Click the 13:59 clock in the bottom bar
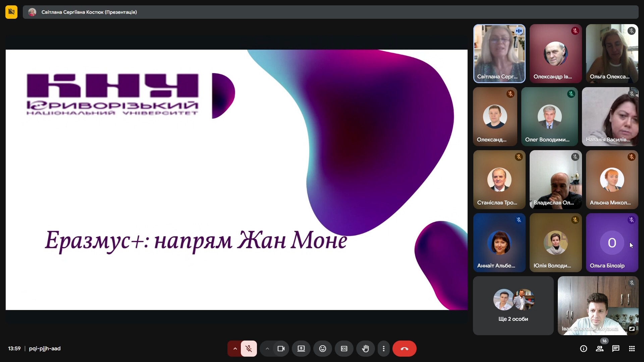 [x=14, y=349]
